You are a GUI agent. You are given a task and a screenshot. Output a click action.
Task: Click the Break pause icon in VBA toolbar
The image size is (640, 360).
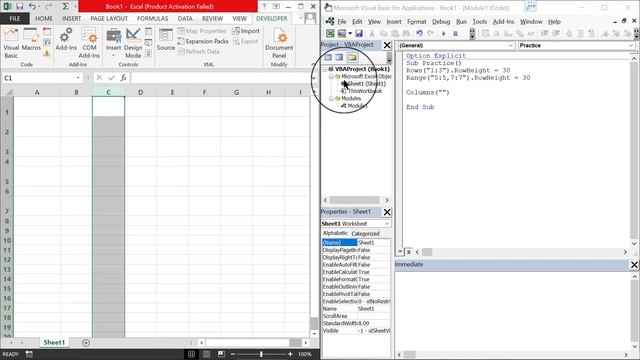click(456, 33)
